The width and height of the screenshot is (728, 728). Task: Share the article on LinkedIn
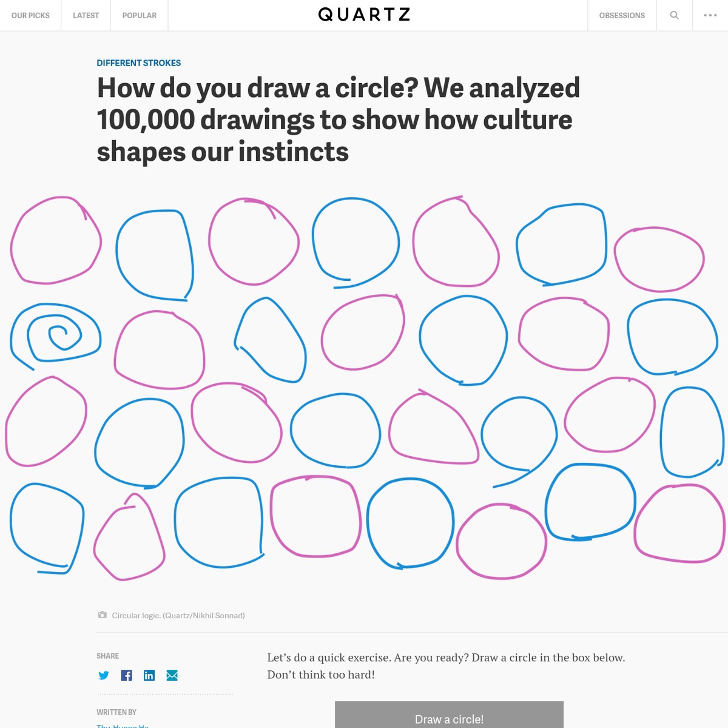tap(149, 675)
